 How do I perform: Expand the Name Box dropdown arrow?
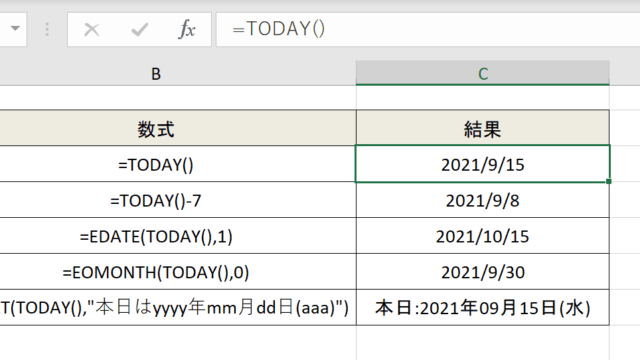point(16,29)
